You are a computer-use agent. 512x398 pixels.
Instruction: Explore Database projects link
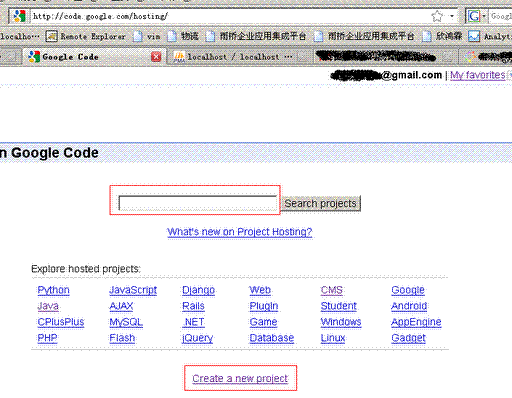click(x=272, y=338)
